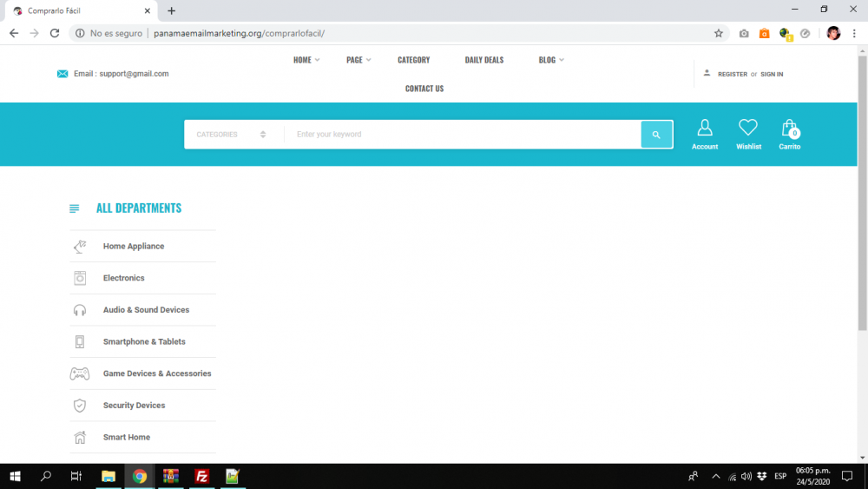Click the browser address bar URL
868x489 pixels.
pos(240,33)
